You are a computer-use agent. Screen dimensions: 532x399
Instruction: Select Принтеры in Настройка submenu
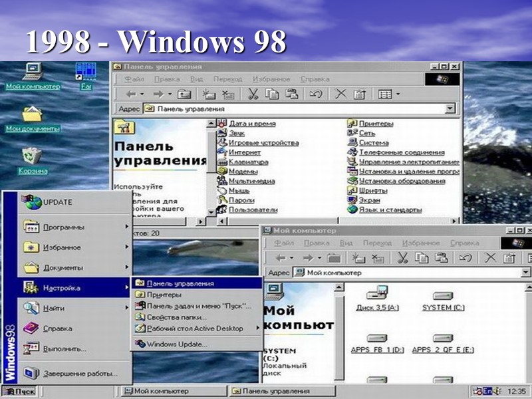[197, 295]
